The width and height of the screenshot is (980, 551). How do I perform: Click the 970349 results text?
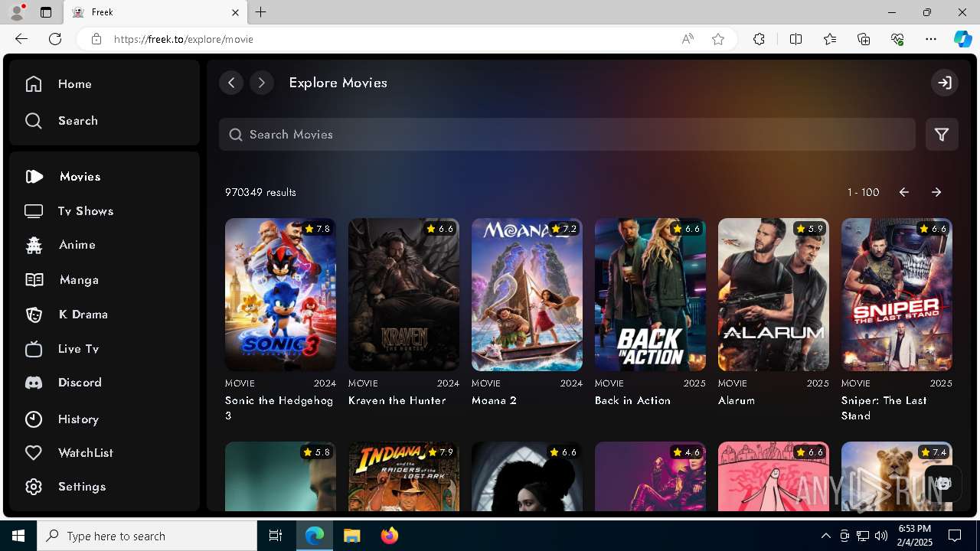(260, 193)
